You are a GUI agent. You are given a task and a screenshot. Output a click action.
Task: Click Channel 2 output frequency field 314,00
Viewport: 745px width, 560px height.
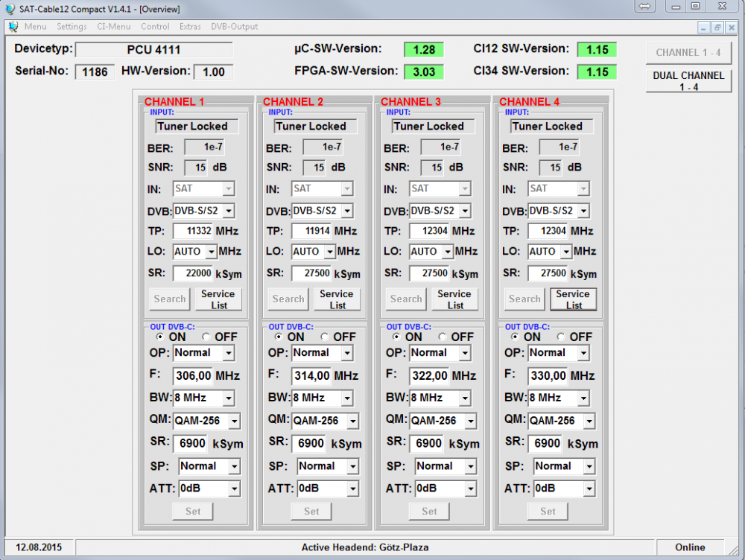coord(311,375)
